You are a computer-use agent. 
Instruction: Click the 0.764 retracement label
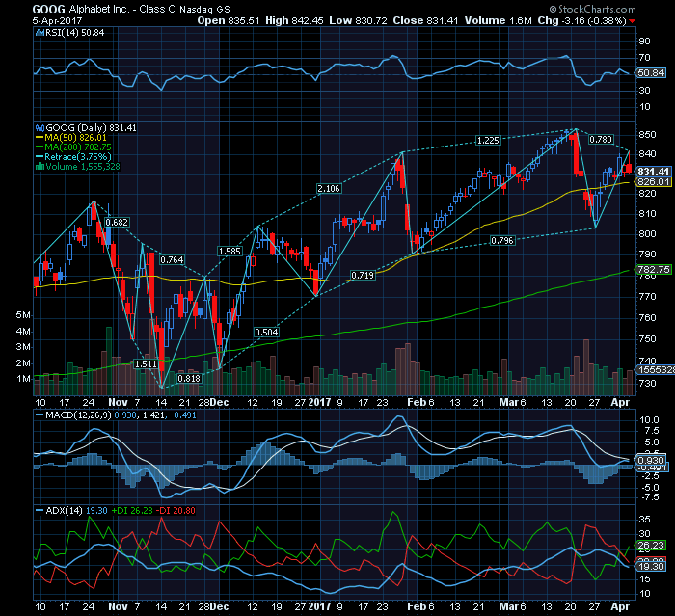pos(172,259)
